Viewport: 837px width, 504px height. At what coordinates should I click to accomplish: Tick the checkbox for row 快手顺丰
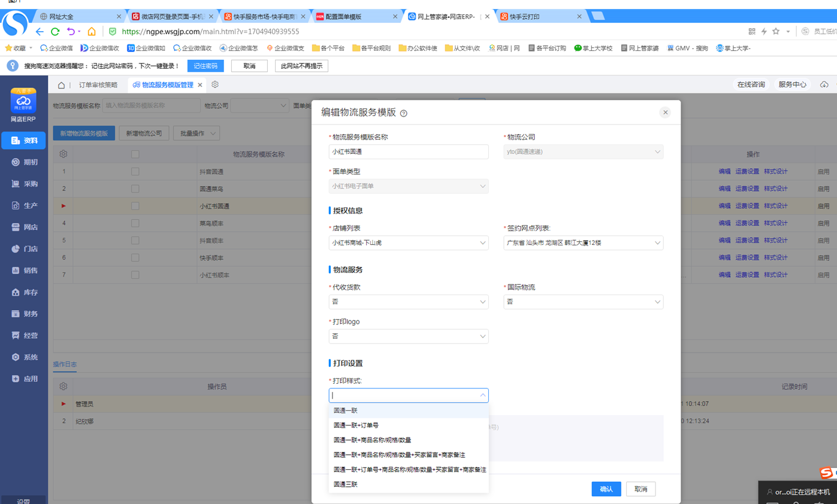135,258
